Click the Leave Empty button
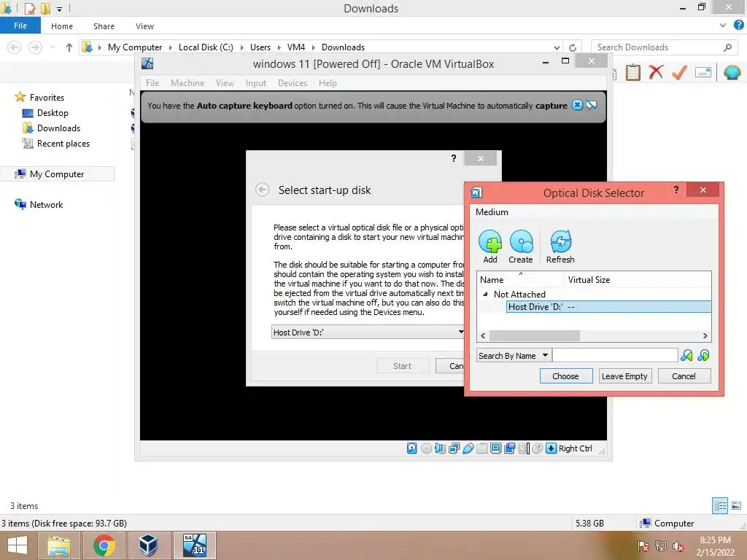The width and height of the screenshot is (747, 560). 624,376
